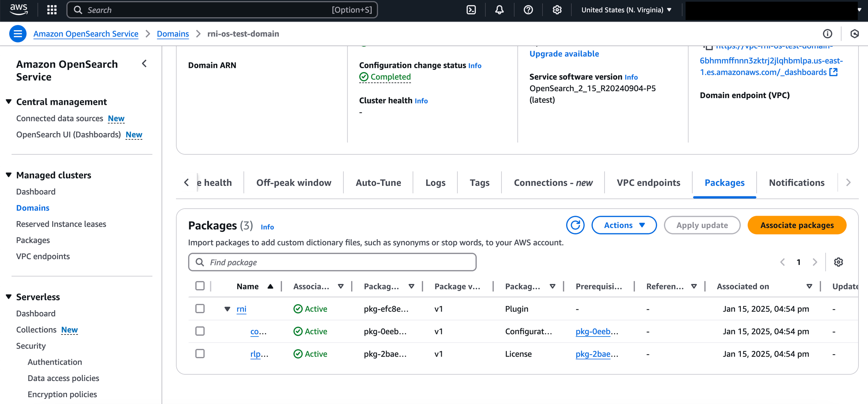The height and width of the screenshot is (404, 868).
Task: Collapse the Serverless section
Action: 9,296
